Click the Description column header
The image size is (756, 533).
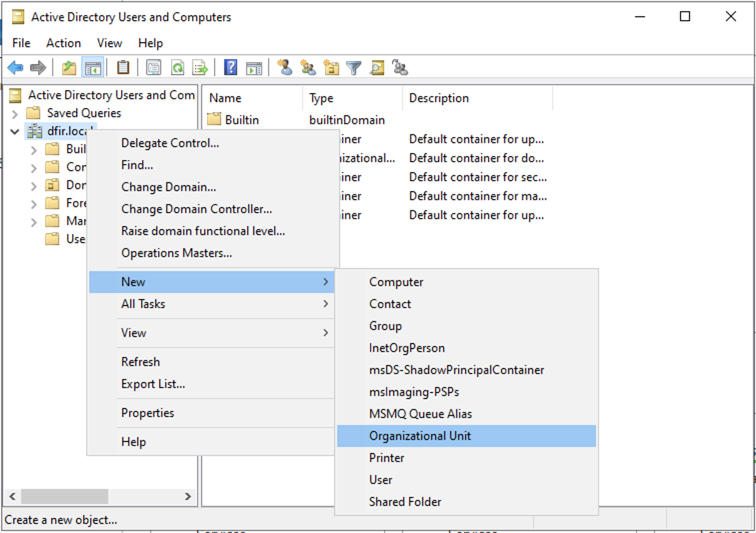point(439,98)
